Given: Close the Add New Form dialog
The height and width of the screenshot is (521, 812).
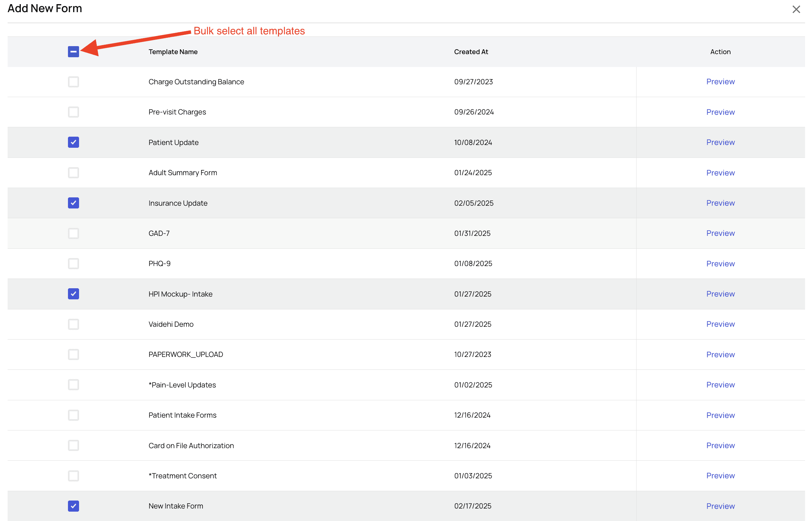Looking at the screenshot, I should (796, 9).
